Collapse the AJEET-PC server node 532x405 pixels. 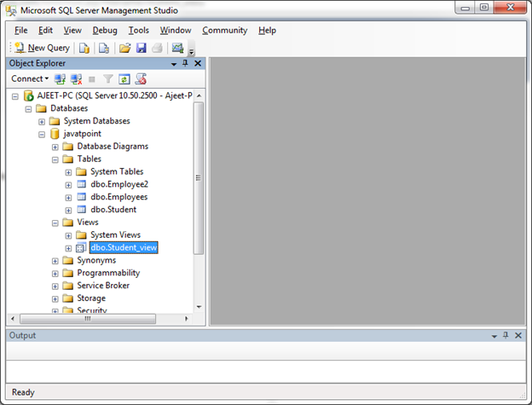point(15,96)
